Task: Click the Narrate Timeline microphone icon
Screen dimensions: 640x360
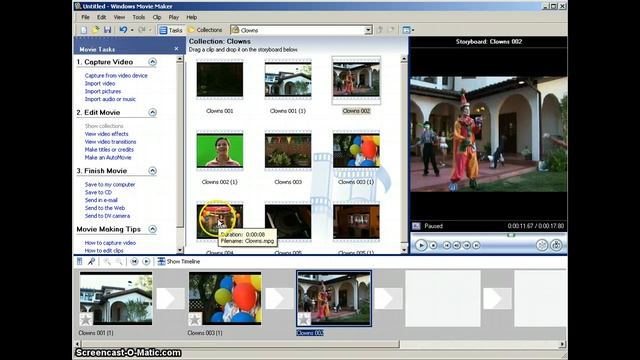Action: pos(91,261)
